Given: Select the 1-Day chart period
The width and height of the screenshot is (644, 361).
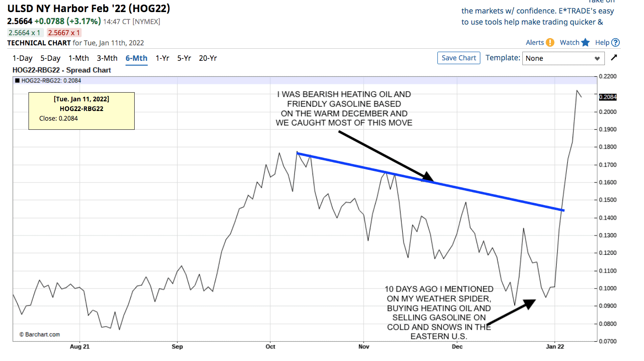Looking at the screenshot, I should [x=22, y=58].
